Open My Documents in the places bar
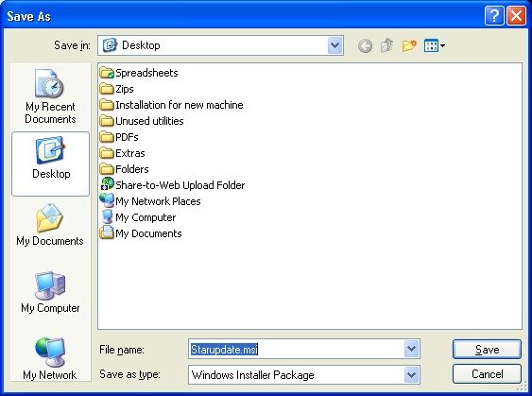 (50, 225)
